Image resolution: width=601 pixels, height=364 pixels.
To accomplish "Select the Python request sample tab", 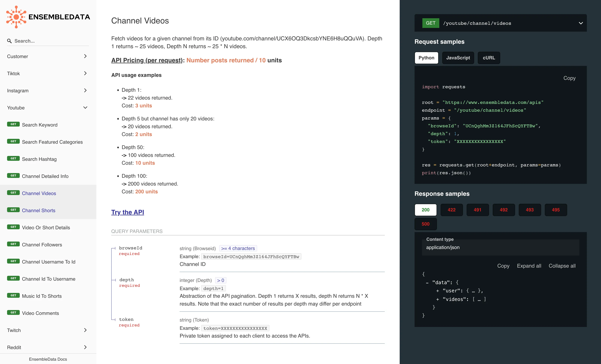I will click(426, 58).
